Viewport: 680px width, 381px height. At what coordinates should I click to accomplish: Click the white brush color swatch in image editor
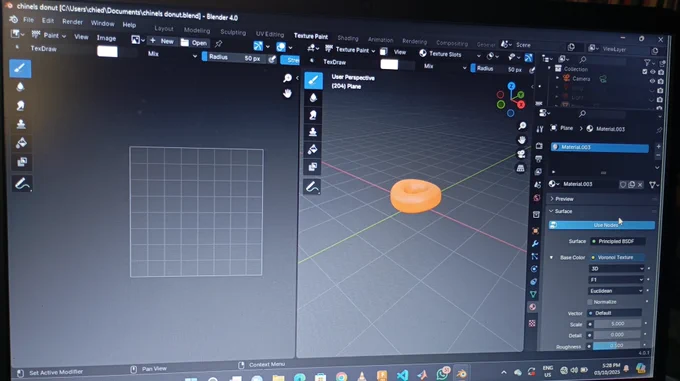[x=108, y=52]
